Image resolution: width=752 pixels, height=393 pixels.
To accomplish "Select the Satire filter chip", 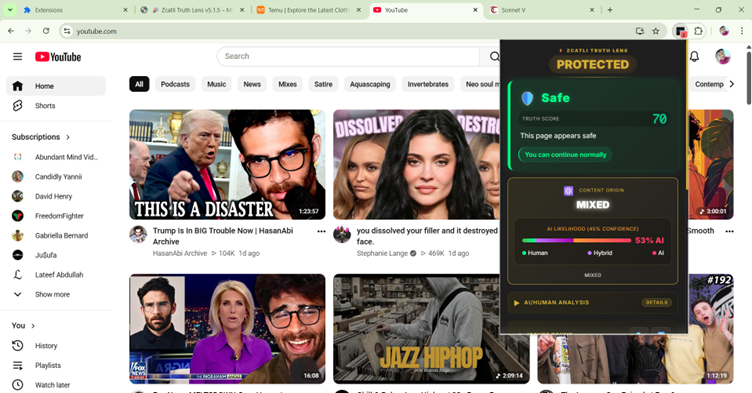I will click(323, 84).
